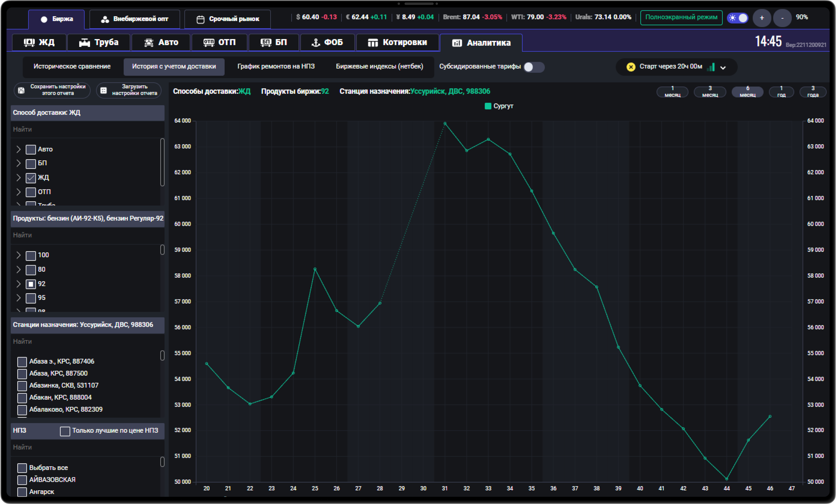Click the anchor icon in the ФОБ tab
The width and height of the screenshot is (836, 504).
coord(316,42)
